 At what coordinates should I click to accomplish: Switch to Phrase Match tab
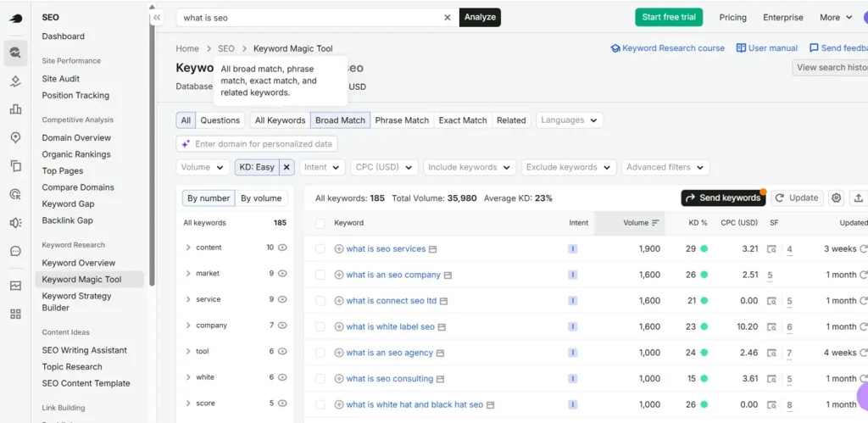[402, 120]
